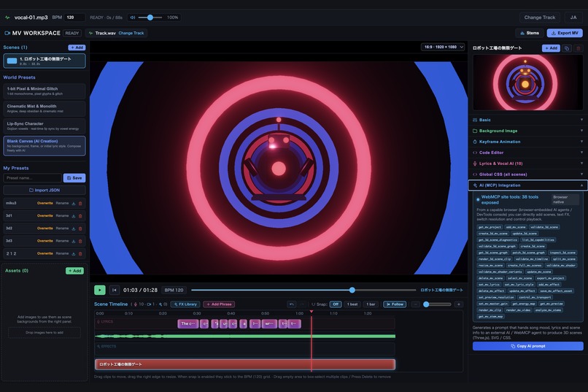The image size is (588, 392).
Task: Delete the 3d1 preset with trash icon
Action: 80,215
